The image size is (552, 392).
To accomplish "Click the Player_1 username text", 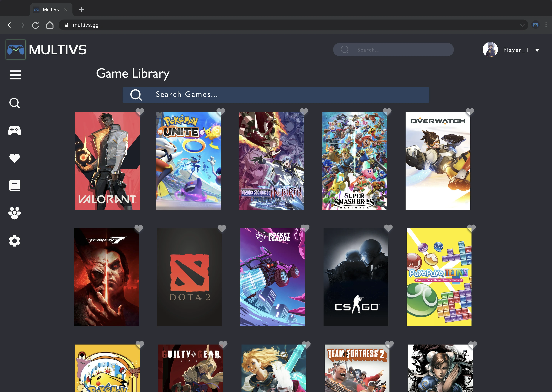I will coord(516,50).
